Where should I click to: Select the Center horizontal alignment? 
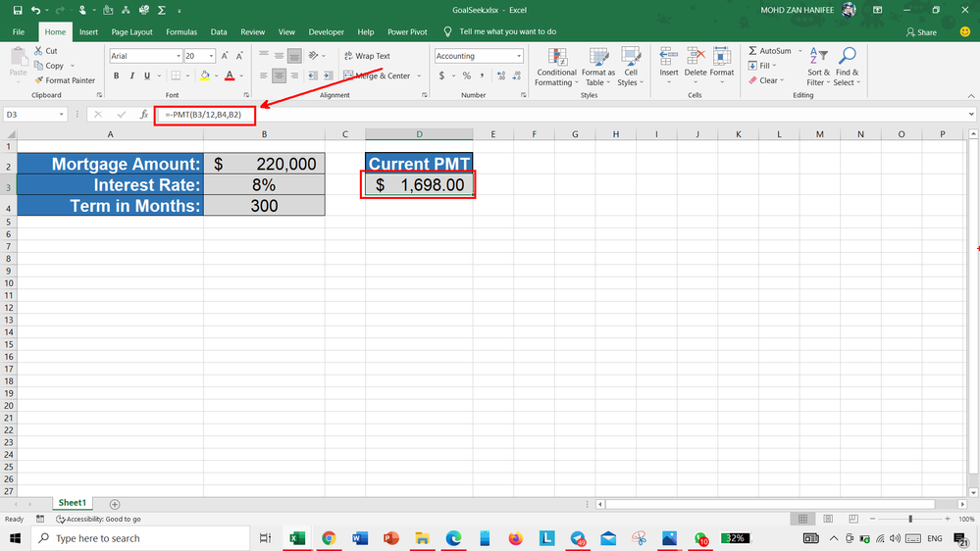click(x=279, y=75)
